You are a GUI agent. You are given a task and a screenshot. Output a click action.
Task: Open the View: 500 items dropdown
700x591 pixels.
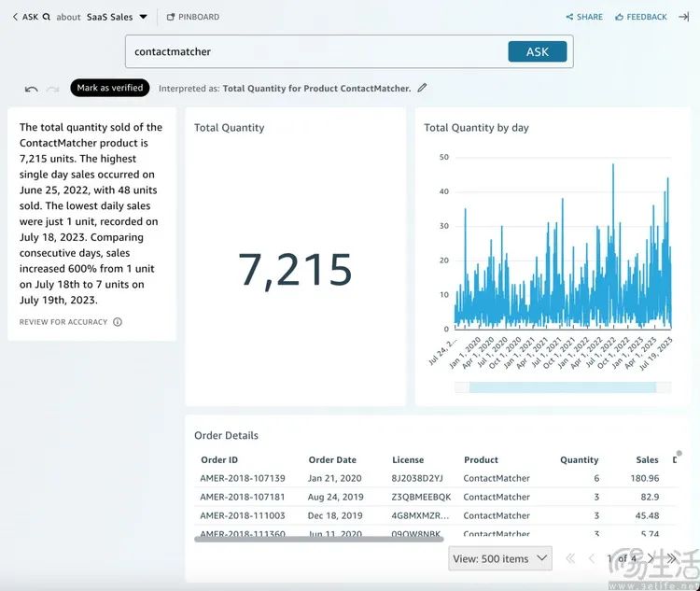pos(500,558)
